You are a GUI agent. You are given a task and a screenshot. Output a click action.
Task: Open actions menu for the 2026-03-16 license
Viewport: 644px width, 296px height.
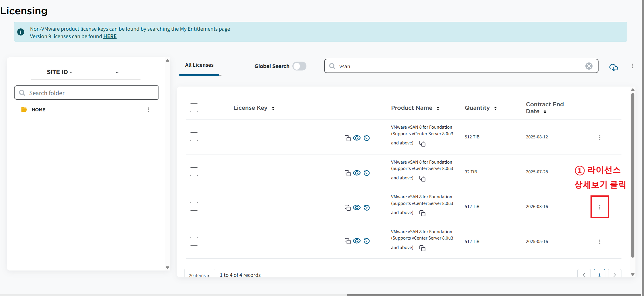coord(599,207)
